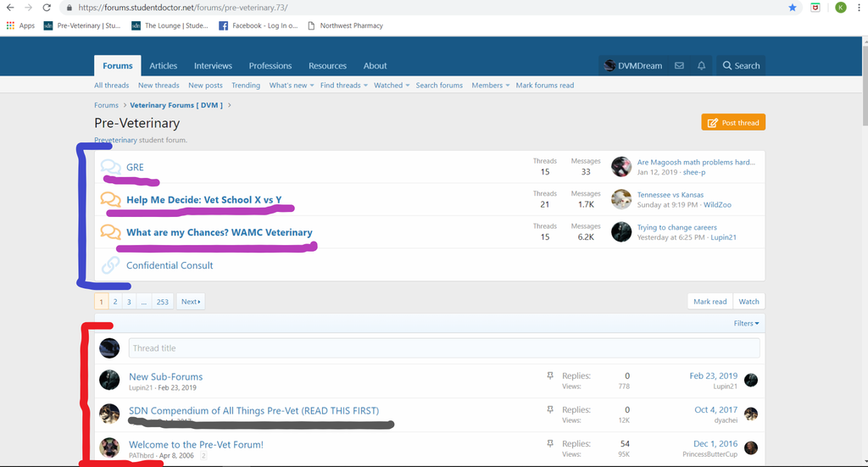Go to page 253 of threads
The width and height of the screenshot is (868, 467).
(162, 302)
